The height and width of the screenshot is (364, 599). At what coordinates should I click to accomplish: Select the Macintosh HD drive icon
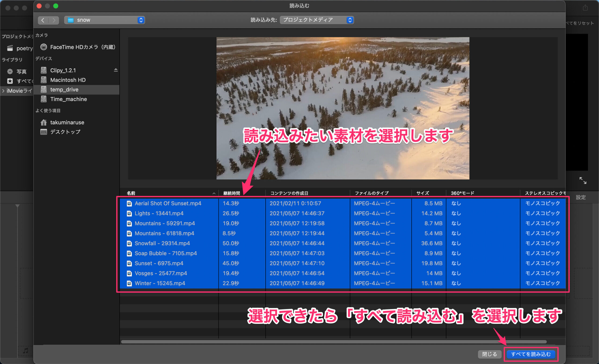point(44,80)
